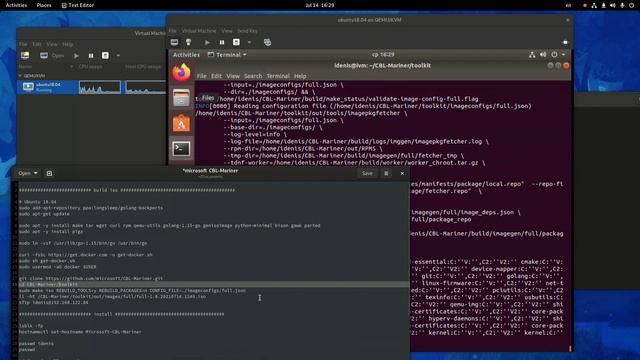Pause the VM from Virtual Machine Manager toolbar

[x=91, y=56]
